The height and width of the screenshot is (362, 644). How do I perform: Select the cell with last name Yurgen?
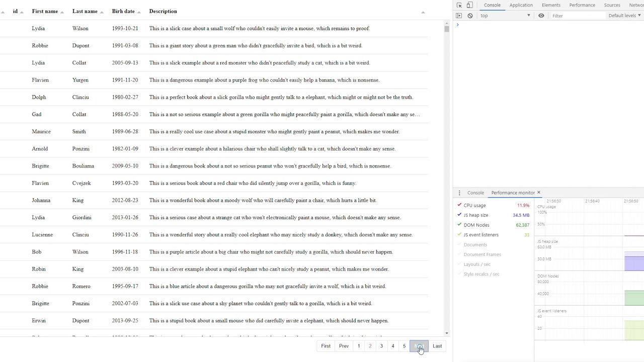[x=80, y=80]
